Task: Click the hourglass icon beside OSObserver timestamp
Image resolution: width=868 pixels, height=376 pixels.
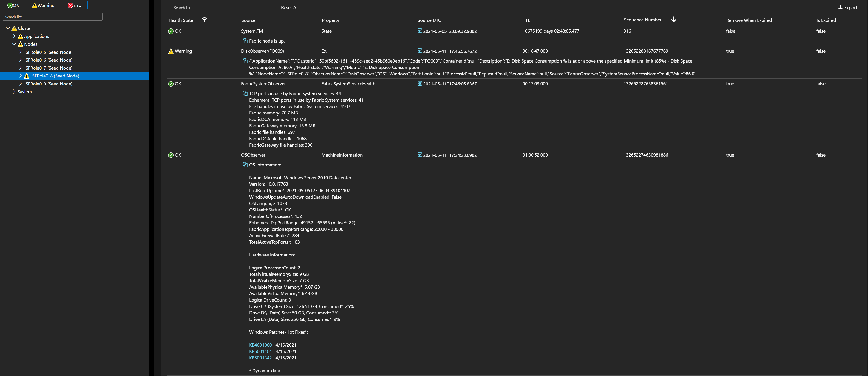Action: tap(419, 155)
